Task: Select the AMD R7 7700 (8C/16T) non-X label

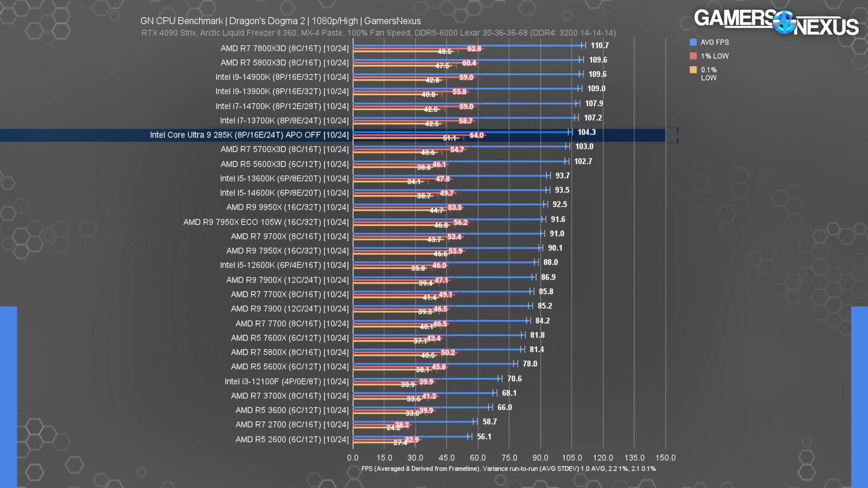Action: click(292, 324)
